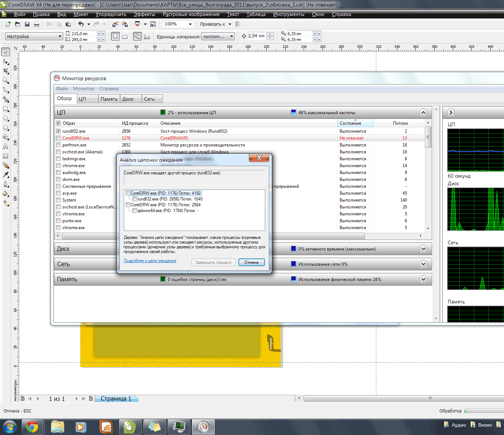The height and width of the screenshot is (435, 504).
Task: Open the Единицы измерения units dropdown
Action: 232,36
